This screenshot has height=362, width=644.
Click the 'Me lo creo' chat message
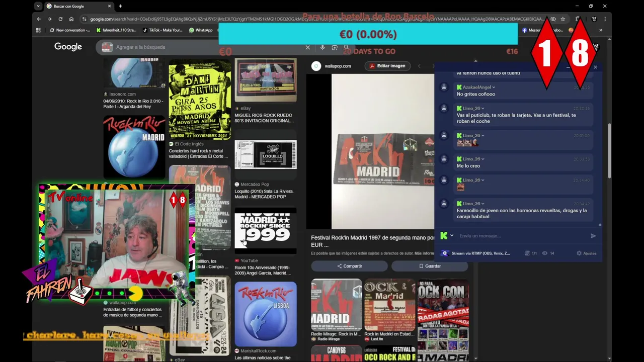click(468, 166)
